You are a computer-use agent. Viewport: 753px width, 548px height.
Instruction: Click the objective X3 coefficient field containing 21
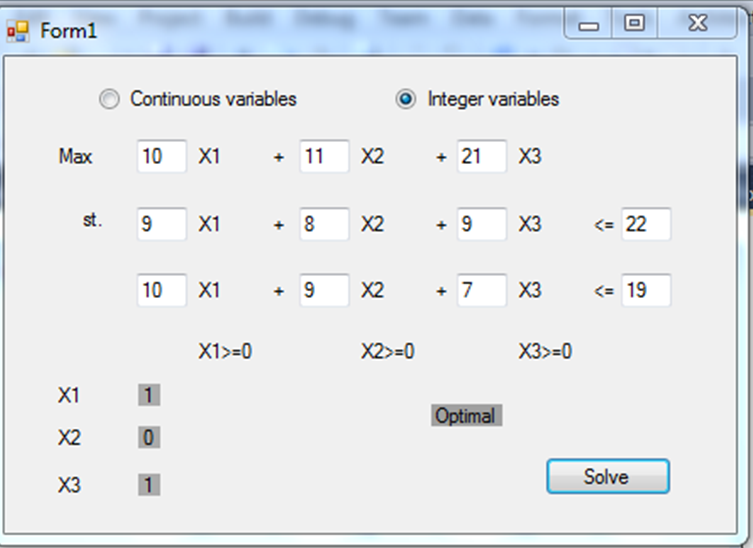482,156
